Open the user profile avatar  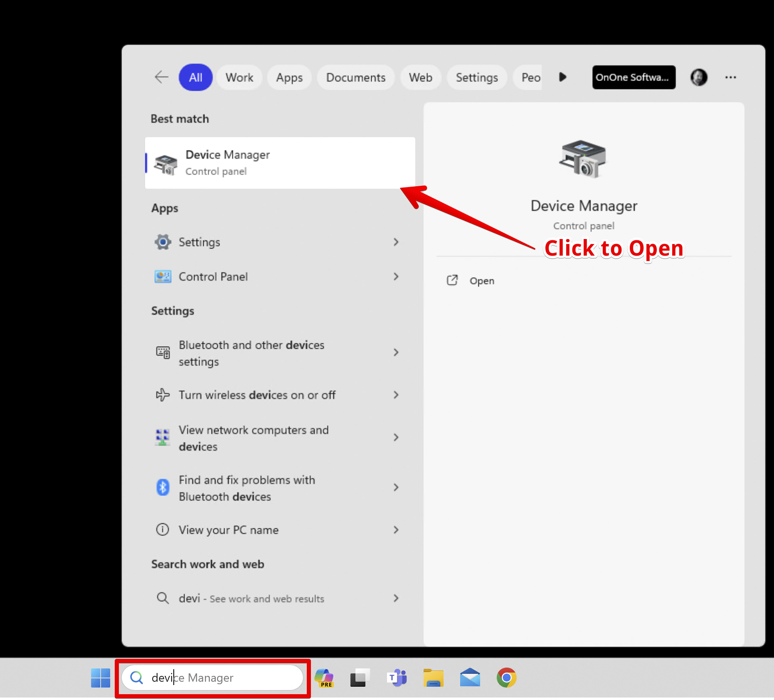(x=699, y=77)
